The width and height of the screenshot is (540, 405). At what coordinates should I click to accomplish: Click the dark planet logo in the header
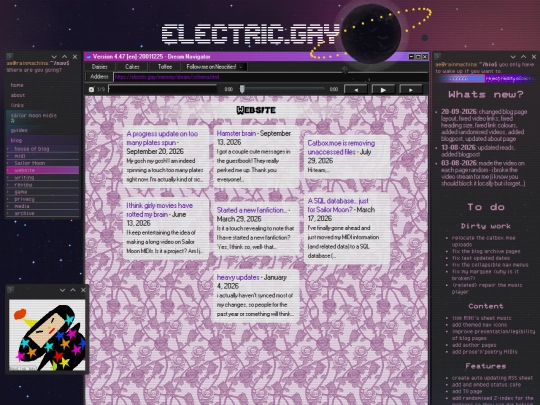coord(371,34)
